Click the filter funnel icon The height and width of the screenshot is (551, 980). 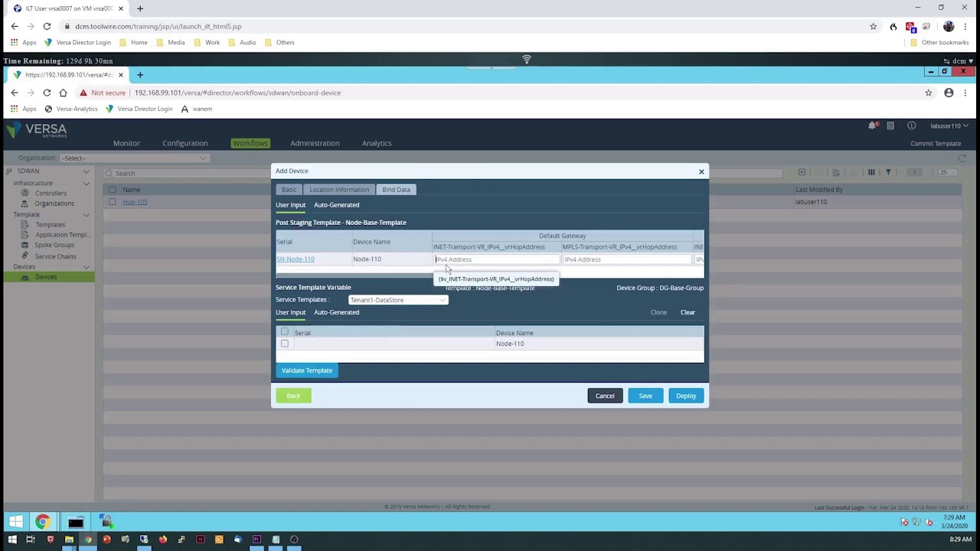pos(888,172)
